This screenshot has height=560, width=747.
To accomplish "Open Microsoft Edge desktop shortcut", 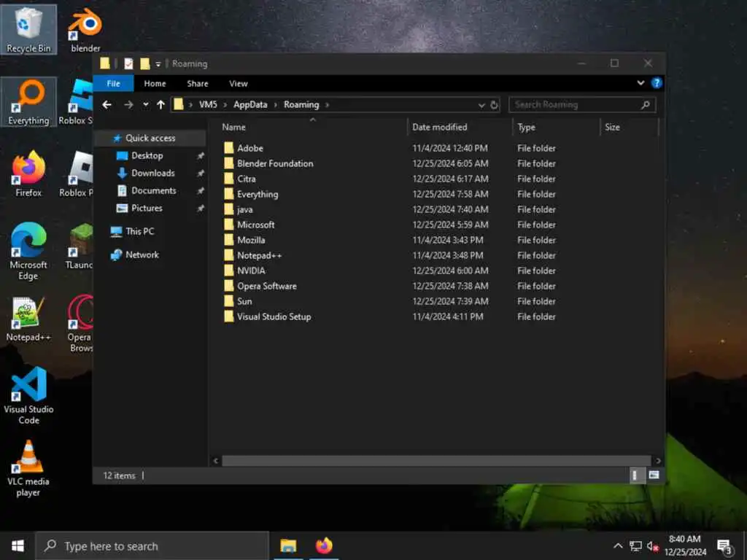I will pos(28,252).
